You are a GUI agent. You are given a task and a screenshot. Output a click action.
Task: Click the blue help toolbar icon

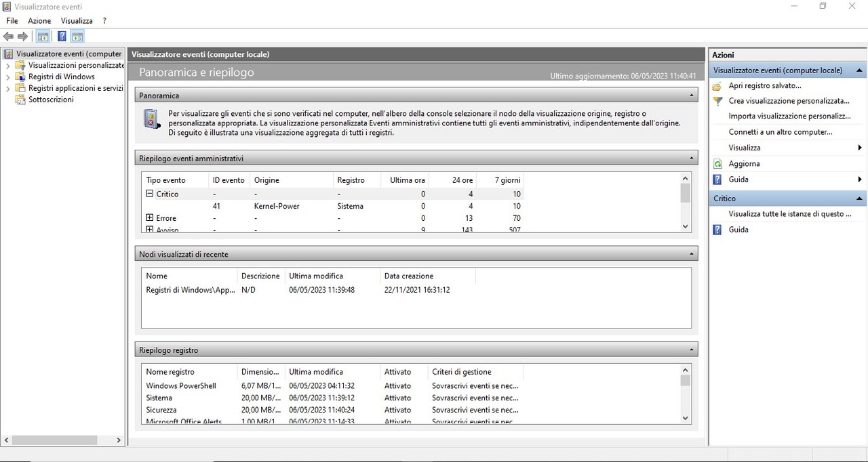pyautogui.click(x=62, y=37)
